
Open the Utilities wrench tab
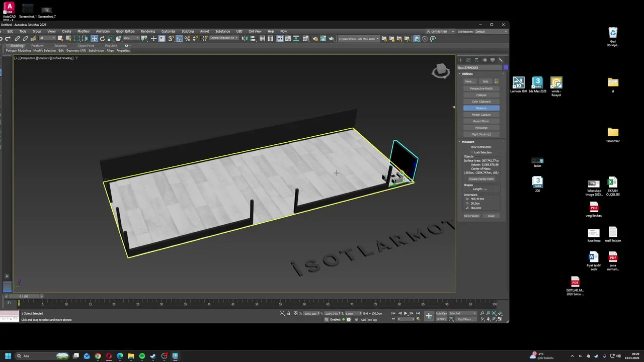pos(501,60)
